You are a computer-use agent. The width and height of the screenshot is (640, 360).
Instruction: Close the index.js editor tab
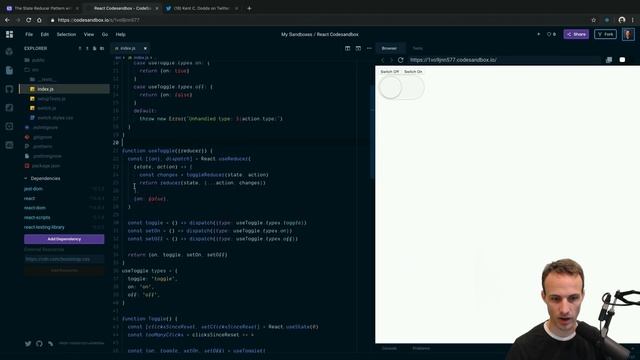click(145, 48)
